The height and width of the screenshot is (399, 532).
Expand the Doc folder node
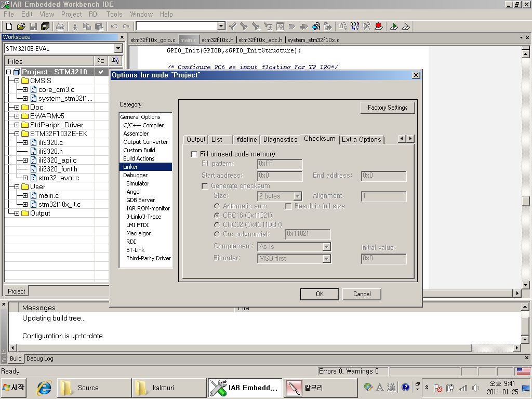(x=17, y=107)
